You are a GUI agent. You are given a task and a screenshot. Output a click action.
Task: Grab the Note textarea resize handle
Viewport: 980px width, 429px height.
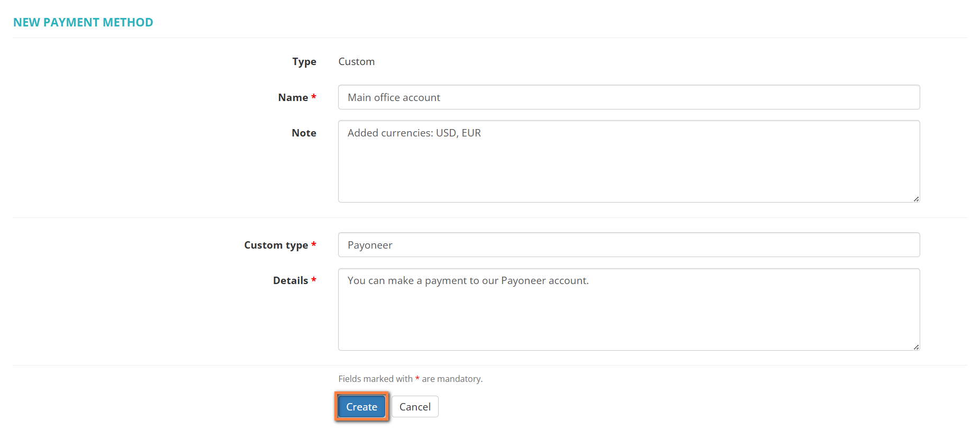click(916, 199)
